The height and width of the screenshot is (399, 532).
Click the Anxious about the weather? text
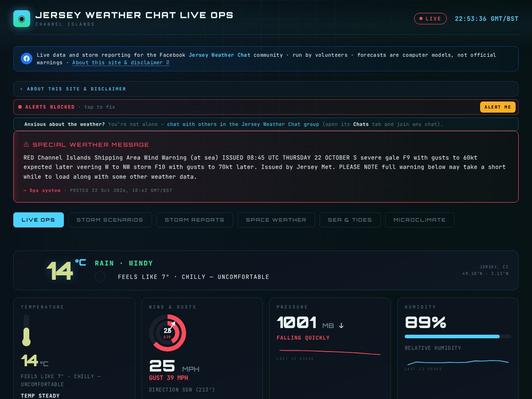point(65,124)
